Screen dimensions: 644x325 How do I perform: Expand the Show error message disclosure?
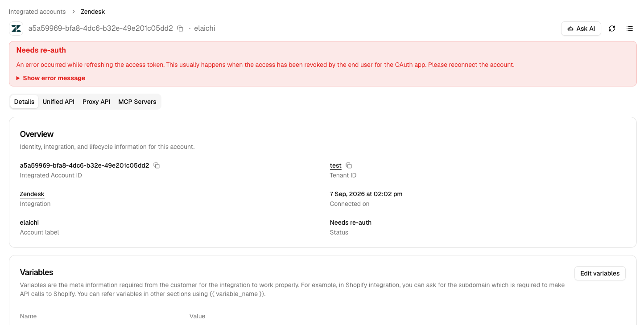[x=51, y=78]
